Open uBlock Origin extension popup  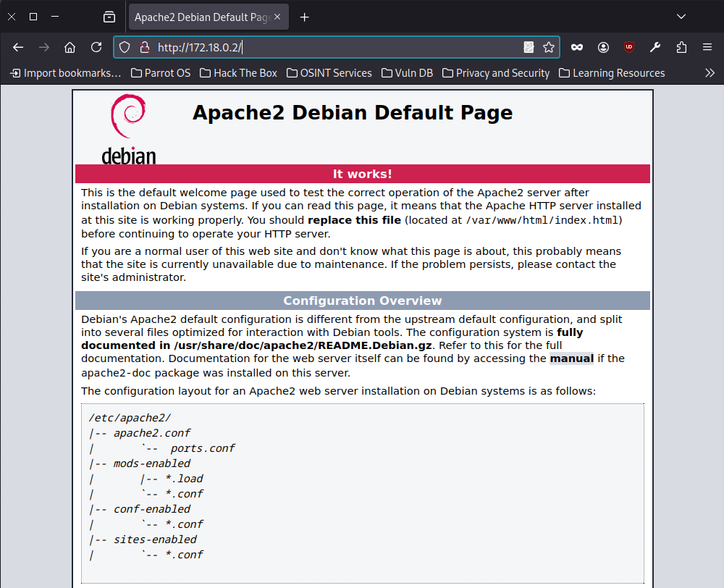629,47
